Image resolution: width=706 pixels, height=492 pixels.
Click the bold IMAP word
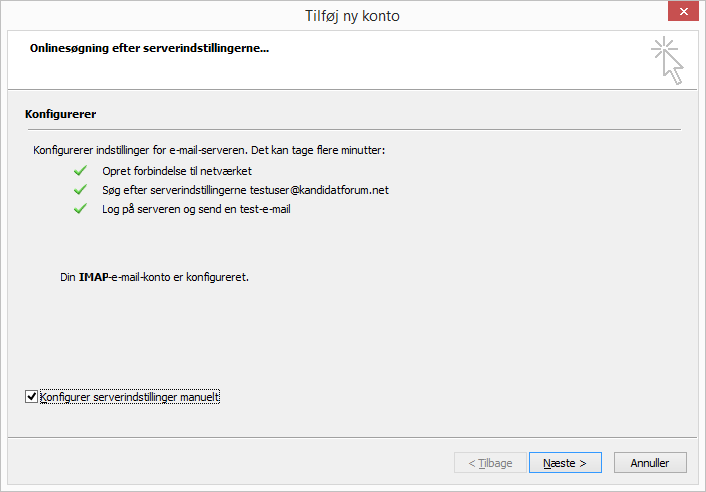coord(93,277)
